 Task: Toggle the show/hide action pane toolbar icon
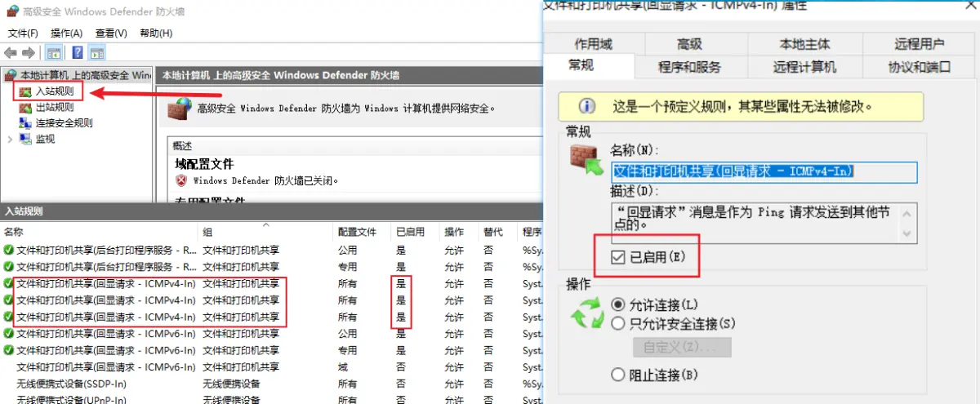97,53
